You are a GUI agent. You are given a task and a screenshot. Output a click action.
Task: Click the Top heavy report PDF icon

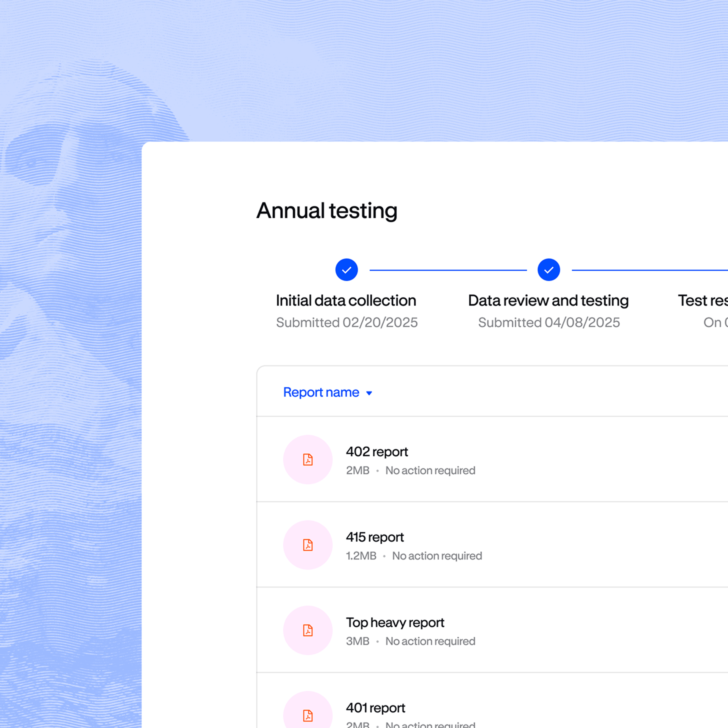[x=308, y=630]
